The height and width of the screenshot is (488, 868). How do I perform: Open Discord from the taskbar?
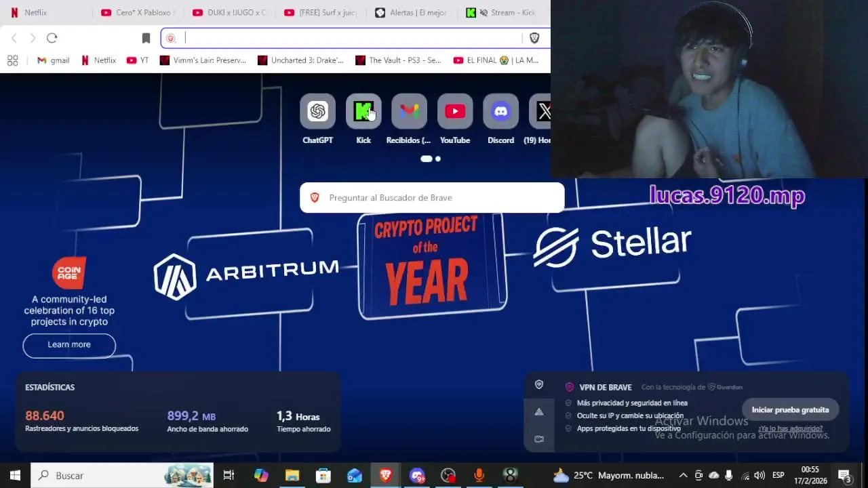coord(417,476)
